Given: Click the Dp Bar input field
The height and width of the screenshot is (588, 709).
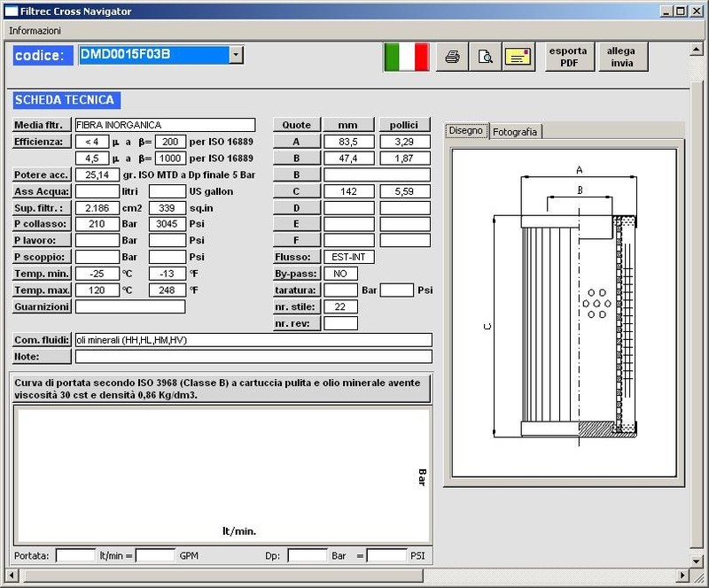Looking at the screenshot, I should (x=308, y=555).
